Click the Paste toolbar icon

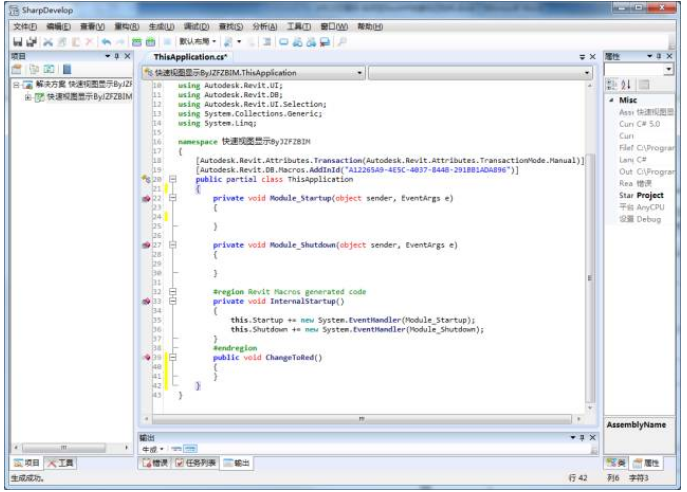click(x=76, y=42)
